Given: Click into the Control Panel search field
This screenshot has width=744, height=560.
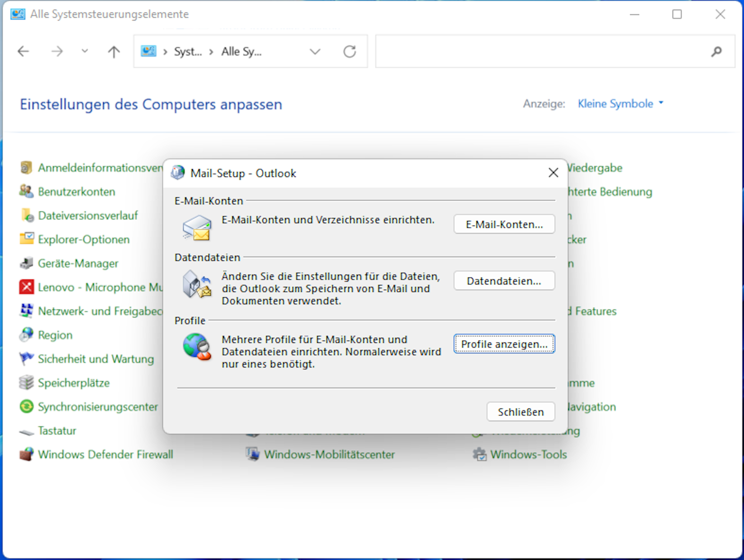Looking at the screenshot, I should pyautogui.click(x=555, y=51).
